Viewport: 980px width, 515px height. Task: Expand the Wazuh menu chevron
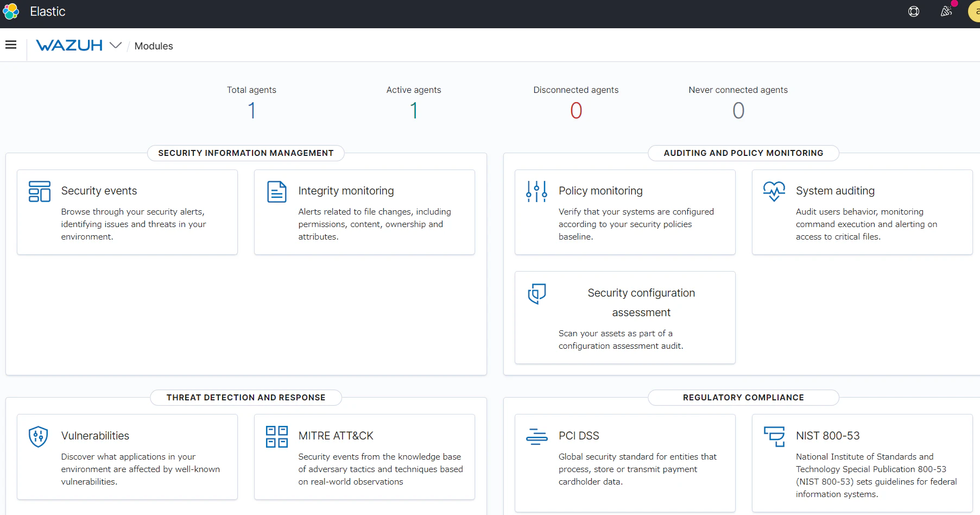click(116, 45)
